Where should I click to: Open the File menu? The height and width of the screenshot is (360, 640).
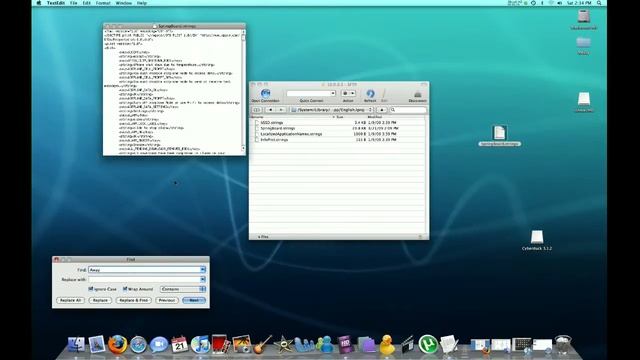(73, 3)
